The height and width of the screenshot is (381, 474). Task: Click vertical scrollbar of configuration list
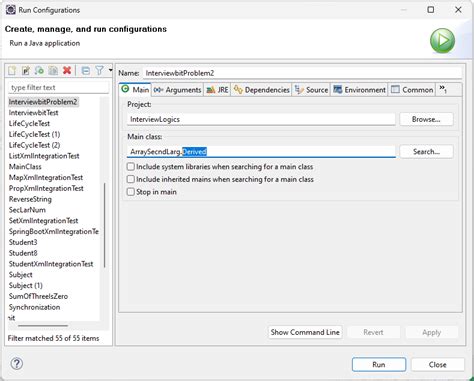click(105, 225)
